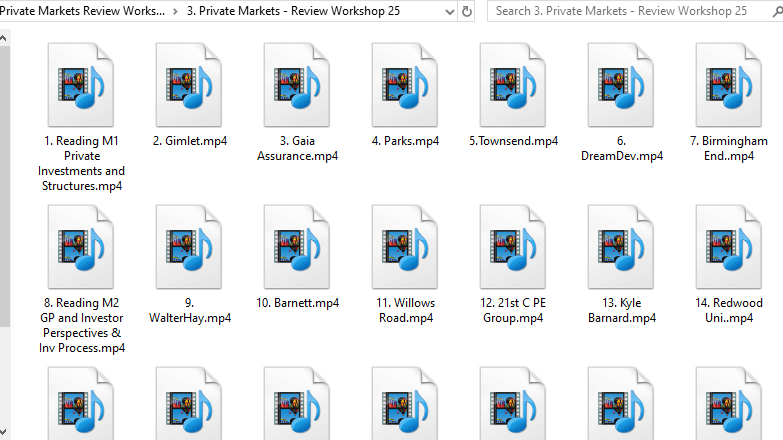The height and width of the screenshot is (440, 783).
Task: Select 1. Reading M1 Private Investments file label
Action: coord(82,163)
